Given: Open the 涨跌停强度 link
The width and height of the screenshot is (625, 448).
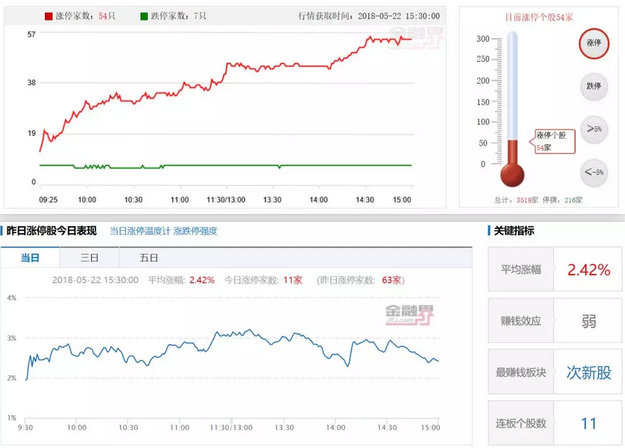Looking at the screenshot, I should (x=197, y=231).
